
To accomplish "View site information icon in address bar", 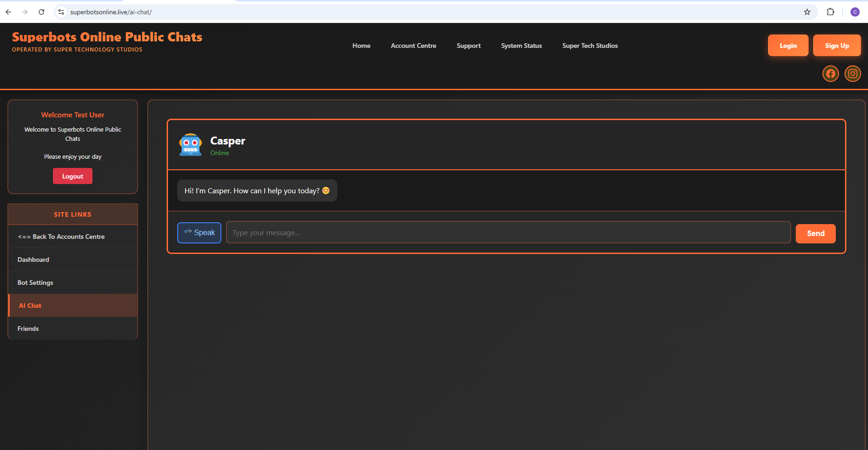I will click(x=61, y=12).
